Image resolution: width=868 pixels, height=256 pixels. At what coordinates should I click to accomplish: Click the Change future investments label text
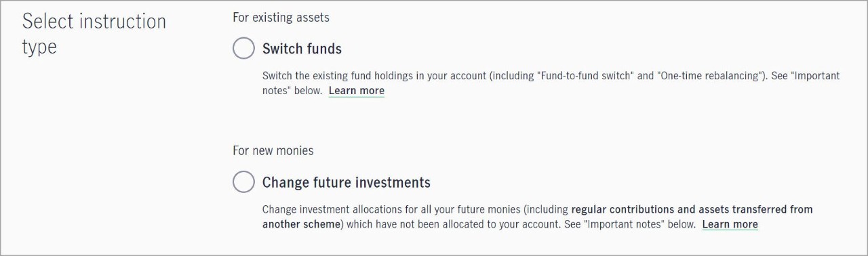pos(347,182)
